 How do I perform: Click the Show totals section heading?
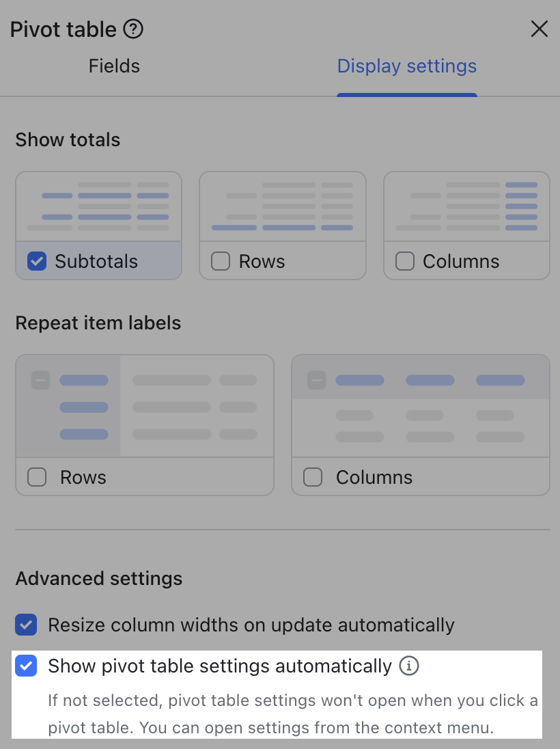point(68,139)
